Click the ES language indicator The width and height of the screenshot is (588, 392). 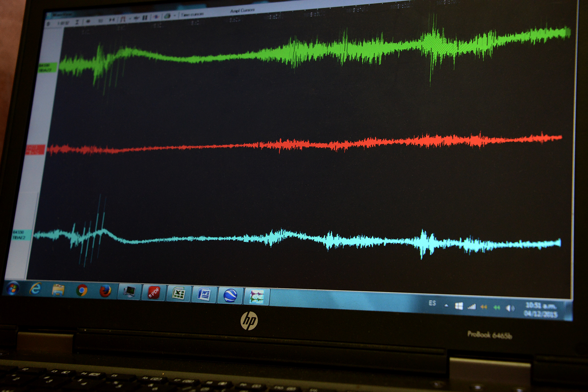click(432, 303)
